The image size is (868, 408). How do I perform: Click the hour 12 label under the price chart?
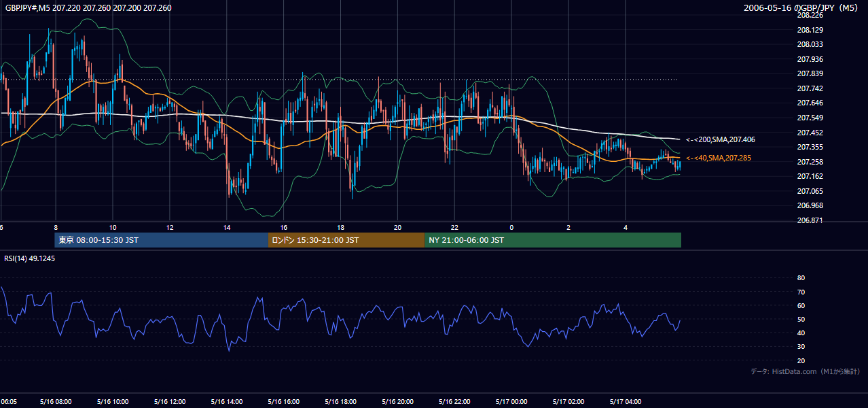pyautogui.click(x=170, y=228)
